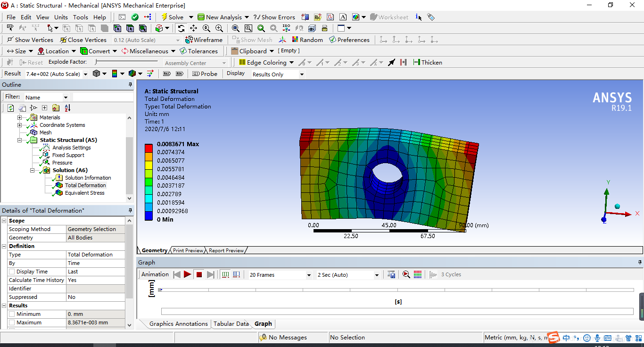The width and height of the screenshot is (644, 347).
Task: Select Equivalent Stress in the outline
Action: click(x=85, y=193)
